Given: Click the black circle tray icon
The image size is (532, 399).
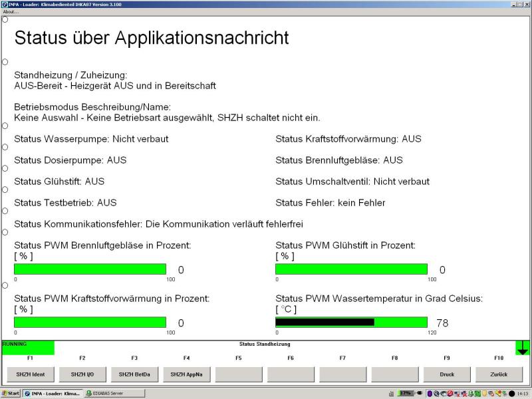Looking at the screenshot, I should pos(511,394).
